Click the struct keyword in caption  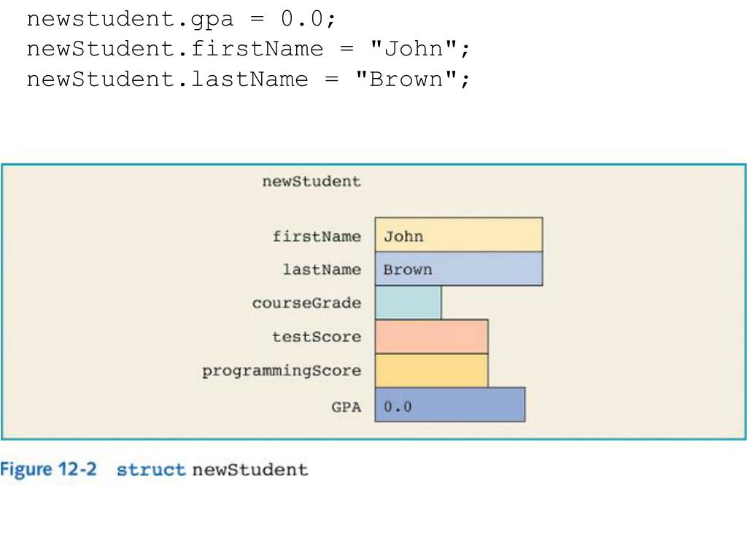click(150, 470)
